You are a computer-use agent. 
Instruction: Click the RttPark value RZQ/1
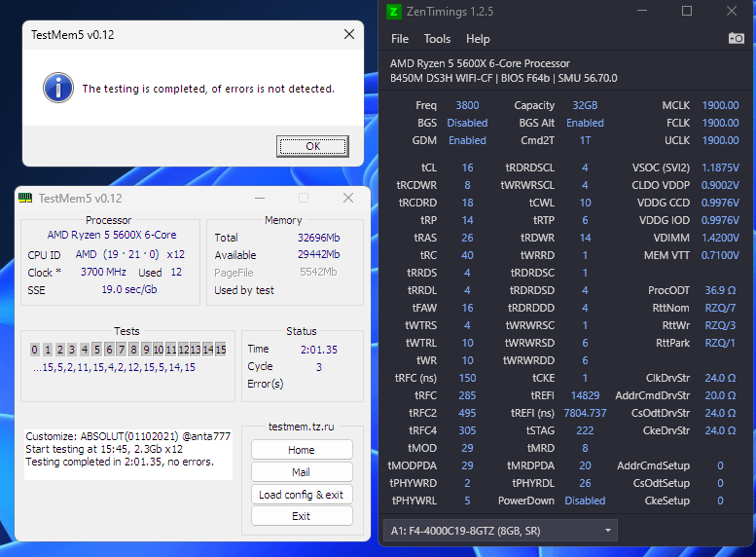pyautogui.click(x=720, y=343)
